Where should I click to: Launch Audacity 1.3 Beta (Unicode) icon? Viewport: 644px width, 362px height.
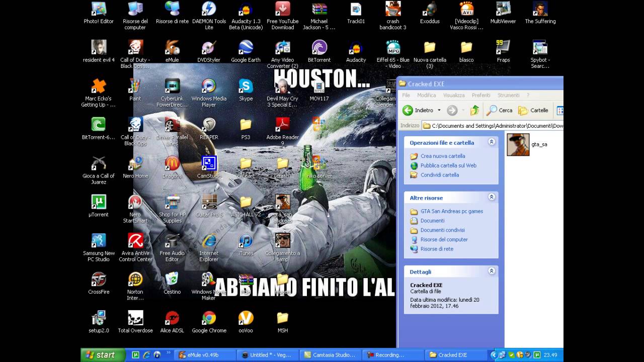(x=246, y=9)
